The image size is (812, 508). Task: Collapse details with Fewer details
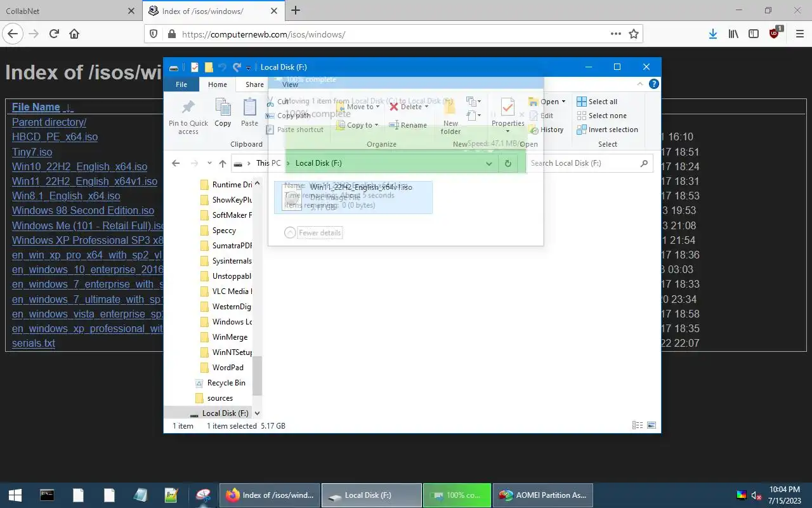(x=313, y=233)
